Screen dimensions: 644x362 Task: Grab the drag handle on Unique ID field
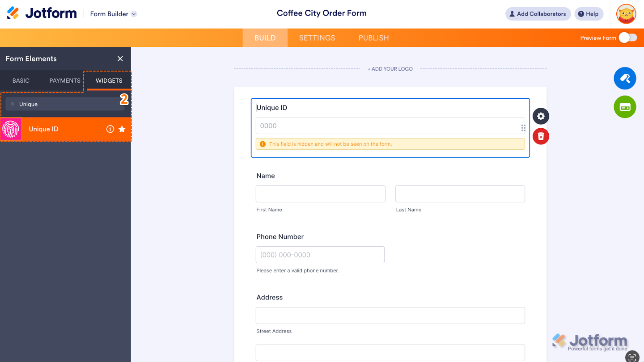point(523,127)
